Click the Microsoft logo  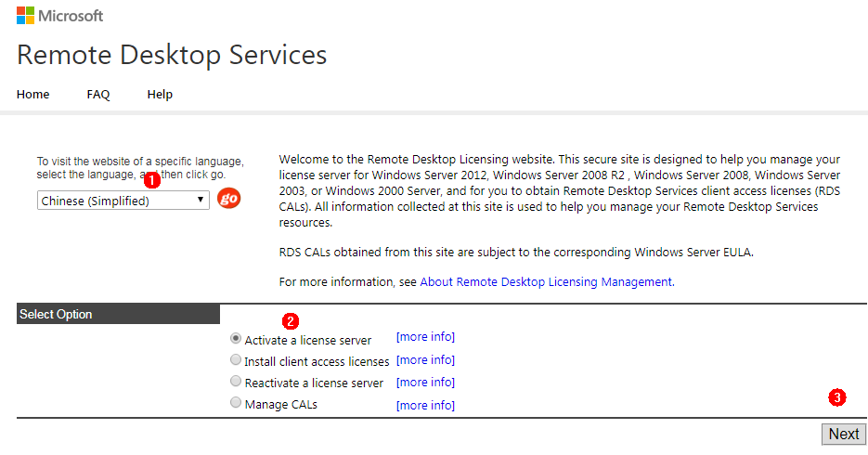tap(59, 16)
